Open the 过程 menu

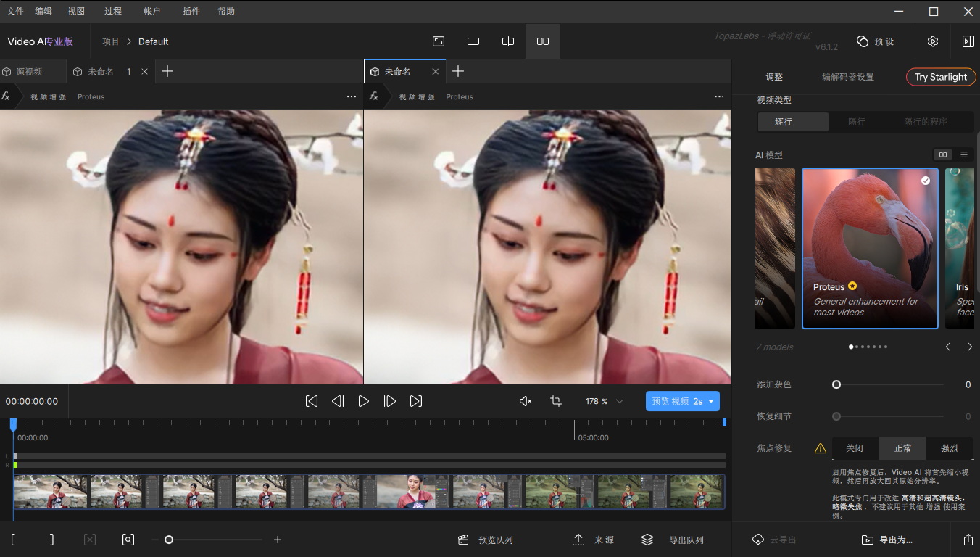pyautogui.click(x=112, y=12)
